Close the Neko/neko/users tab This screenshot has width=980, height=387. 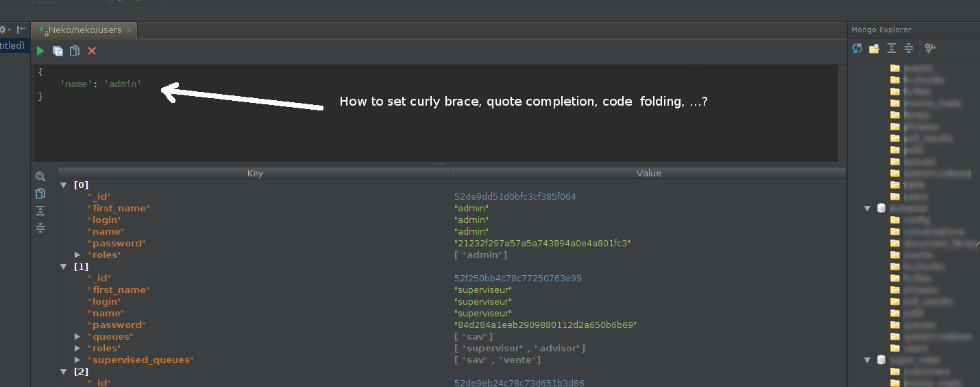129,30
